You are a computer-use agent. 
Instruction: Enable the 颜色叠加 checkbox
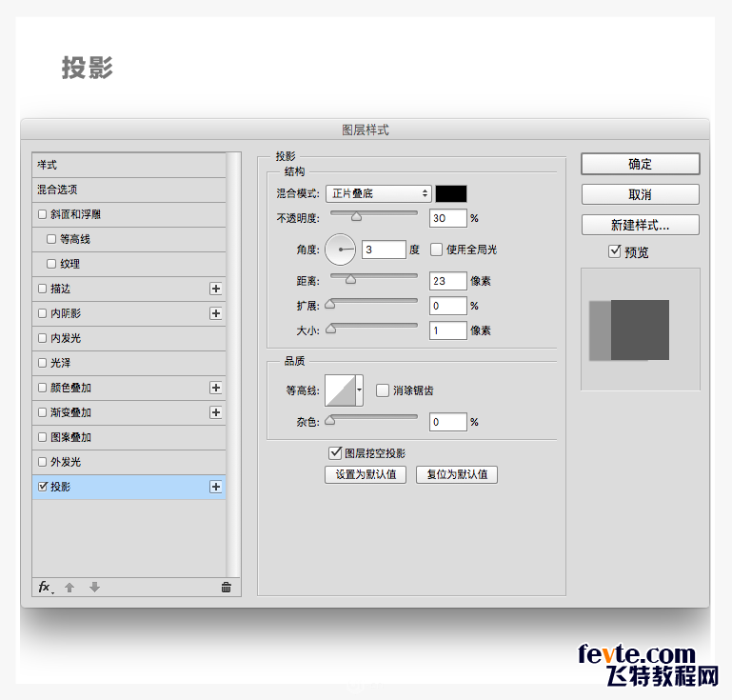(43, 388)
